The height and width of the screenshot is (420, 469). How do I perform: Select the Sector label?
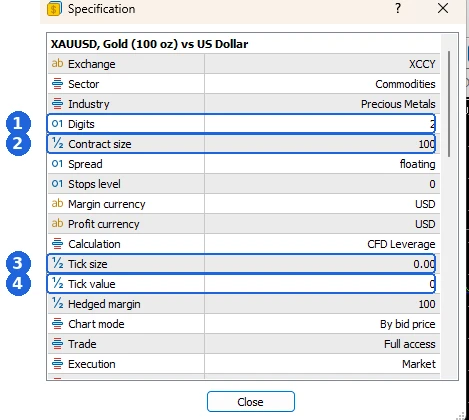click(x=84, y=84)
